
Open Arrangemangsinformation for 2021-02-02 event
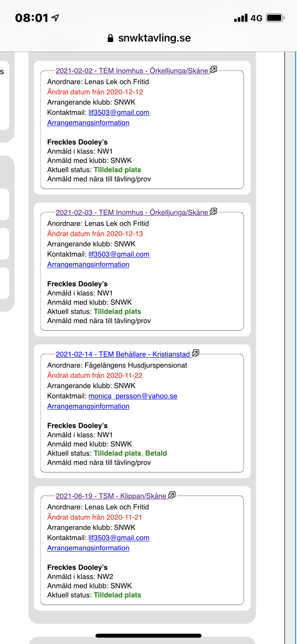88,123
